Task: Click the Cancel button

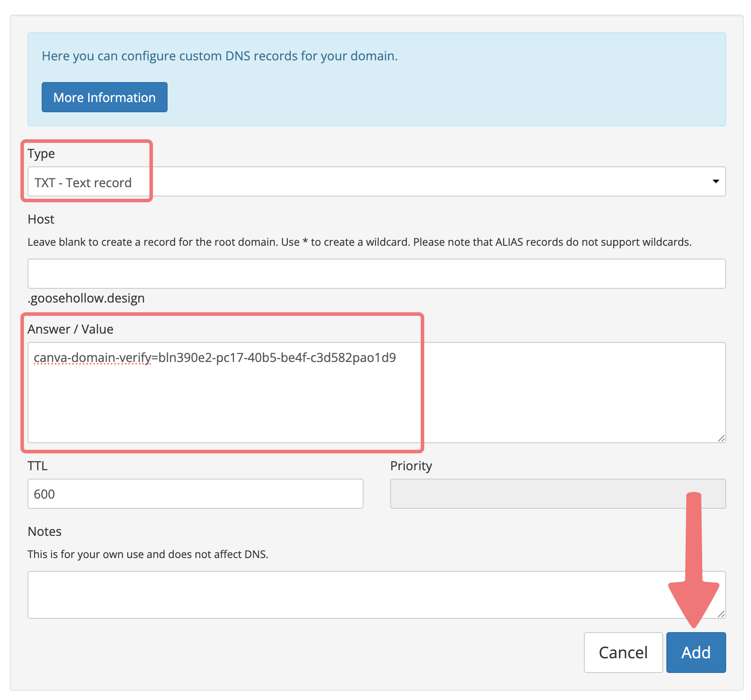Action: pos(623,653)
